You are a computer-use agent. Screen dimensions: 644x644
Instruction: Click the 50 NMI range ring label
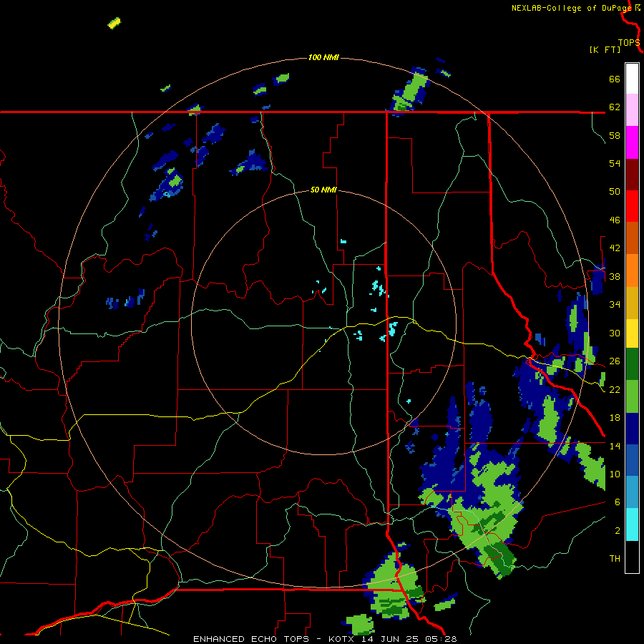click(323, 190)
